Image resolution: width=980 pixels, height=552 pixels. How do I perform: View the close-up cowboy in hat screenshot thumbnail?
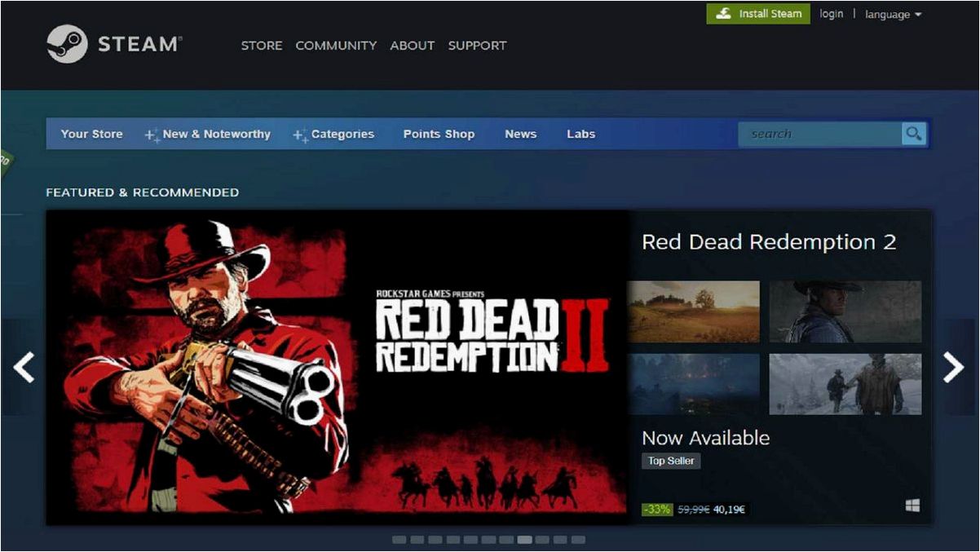pos(845,311)
